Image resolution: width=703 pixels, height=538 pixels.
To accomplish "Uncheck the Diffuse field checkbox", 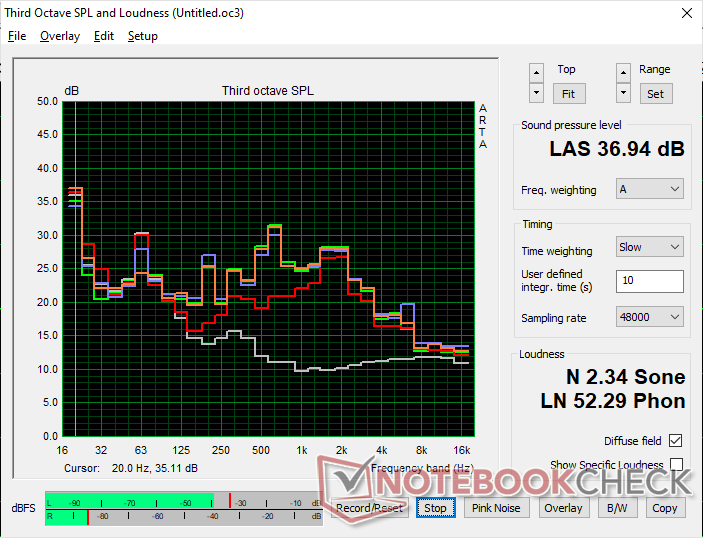I will pos(675,441).
